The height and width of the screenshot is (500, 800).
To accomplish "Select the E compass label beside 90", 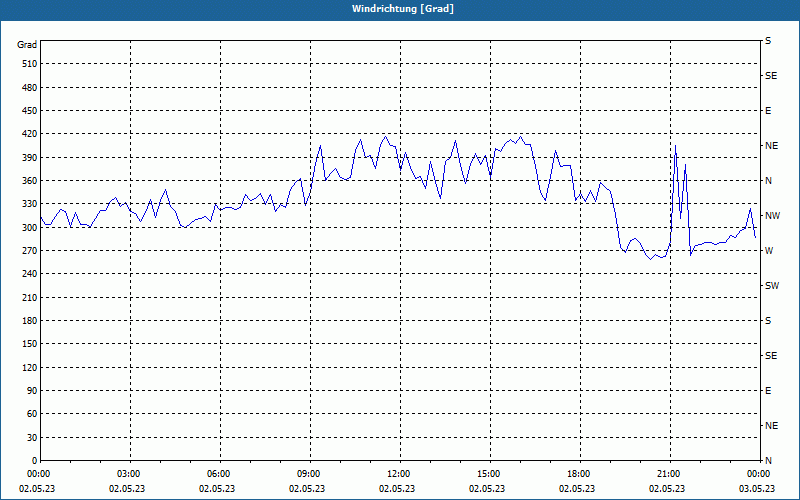I will 768,391.
